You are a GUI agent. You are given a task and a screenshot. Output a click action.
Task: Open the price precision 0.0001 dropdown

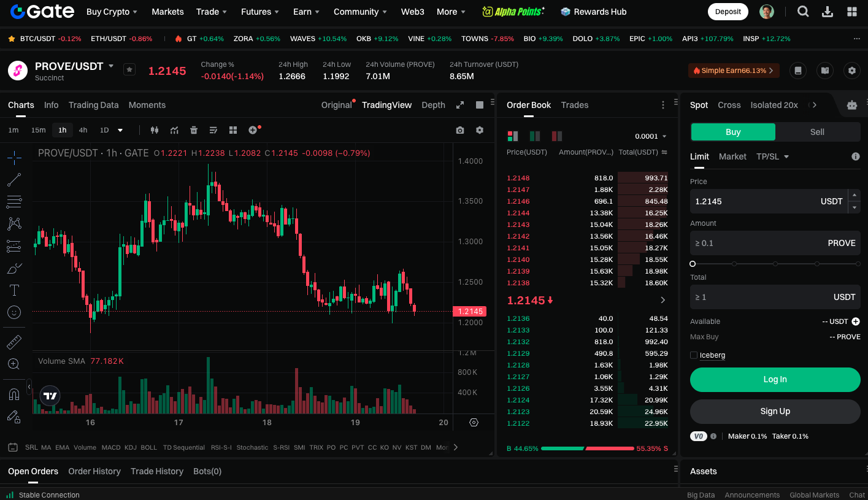point(650,136)
